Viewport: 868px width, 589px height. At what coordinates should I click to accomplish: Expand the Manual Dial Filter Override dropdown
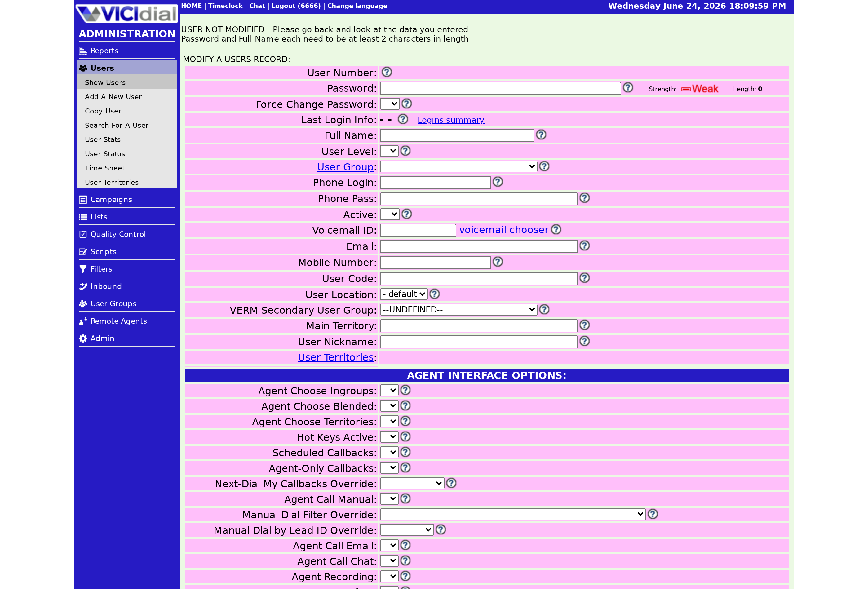tap(512, 515)
